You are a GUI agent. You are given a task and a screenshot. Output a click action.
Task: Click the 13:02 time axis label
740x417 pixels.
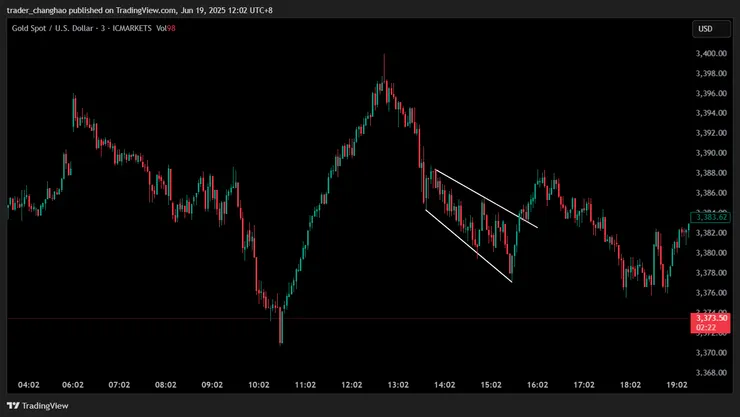pos(398,385)
